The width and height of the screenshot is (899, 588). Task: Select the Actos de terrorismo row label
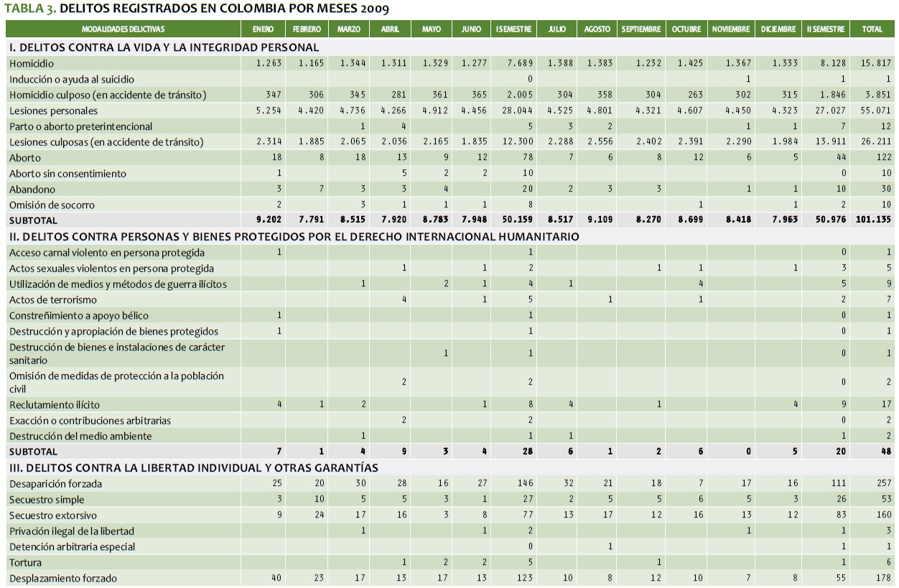tap(53, 300)
